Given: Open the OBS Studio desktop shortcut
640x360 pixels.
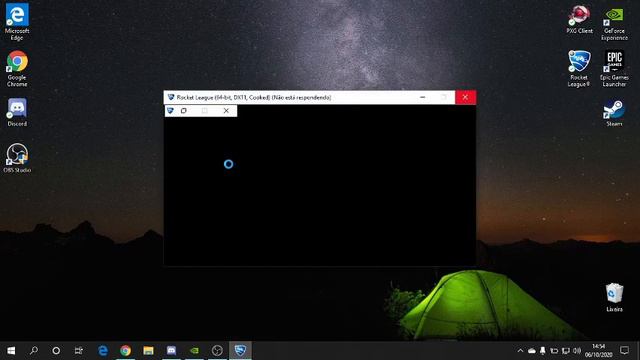Looking at the screenshot, I should [x=17, y=158].
